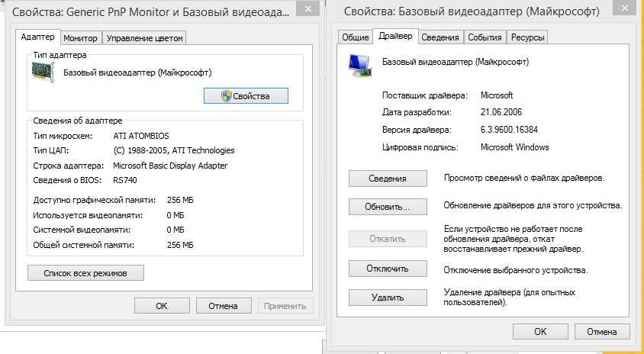644x354 pixels.
Task: Click driver date value 21.06.2006
Action: click(x=501, y=112)
